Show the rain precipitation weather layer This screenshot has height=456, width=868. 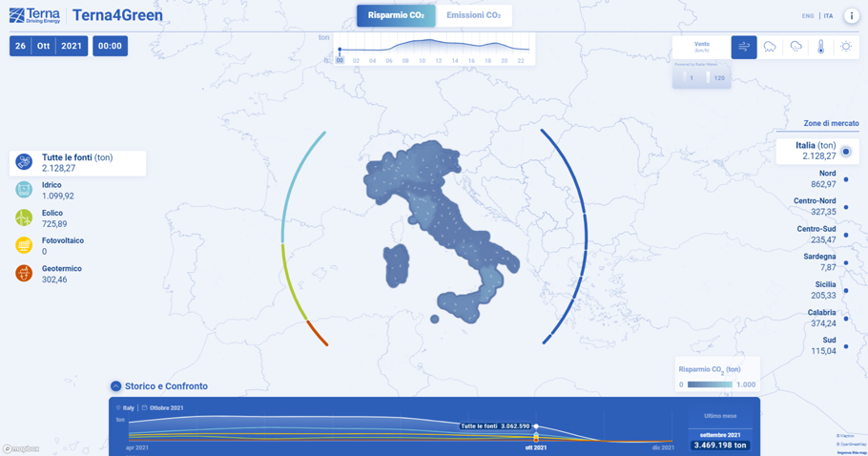pos(796,47)
